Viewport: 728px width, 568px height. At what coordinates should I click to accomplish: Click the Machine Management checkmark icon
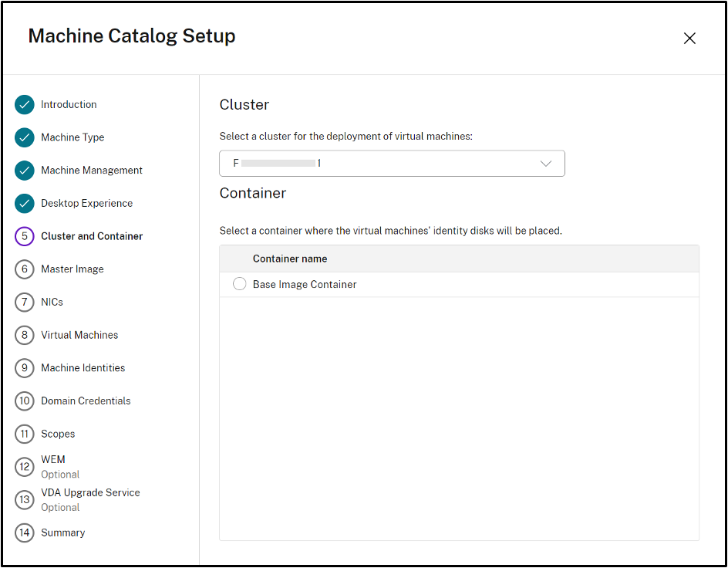click(25, 171)
